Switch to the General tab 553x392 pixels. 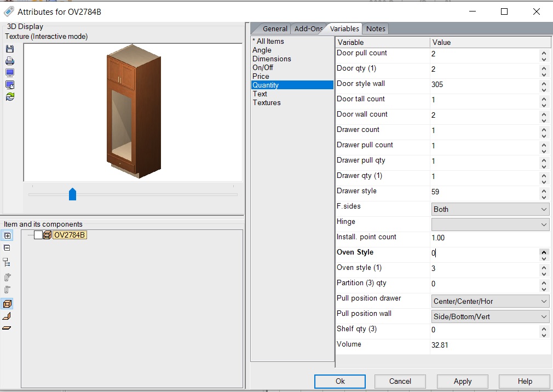pyautogui.click(x=275, y=29)
